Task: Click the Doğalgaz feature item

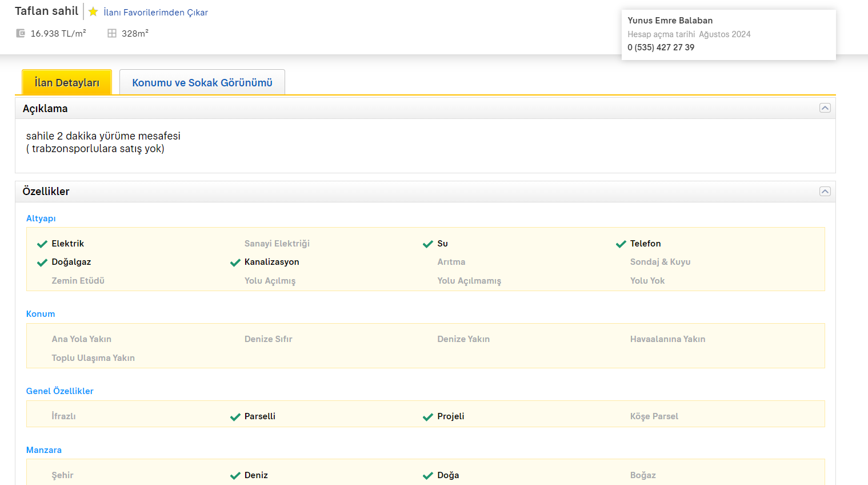Action: [x=71, y=262]
